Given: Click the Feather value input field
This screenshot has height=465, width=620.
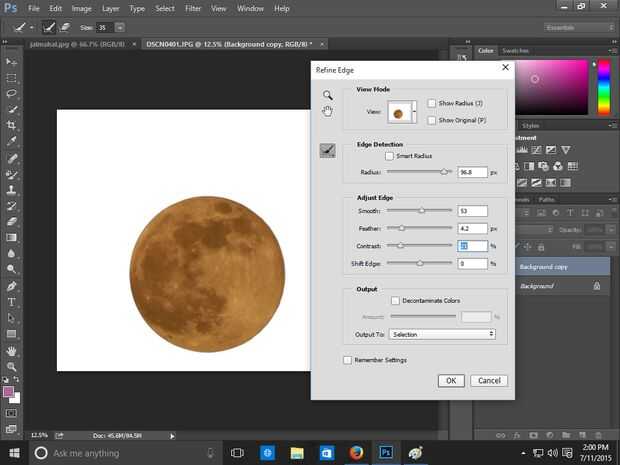Looking at the screenshot, I should [472, 228].
